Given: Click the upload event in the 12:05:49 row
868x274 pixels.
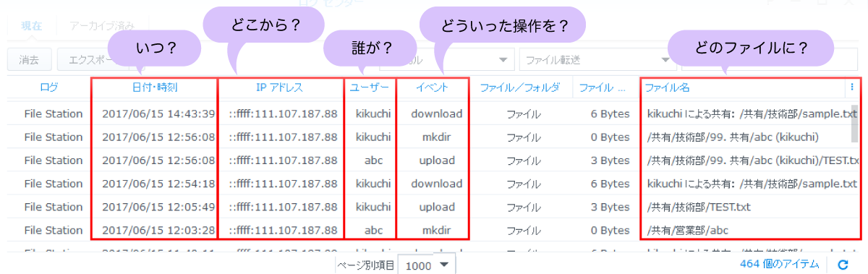Looking at the screenshot, I should click(436, 207).
